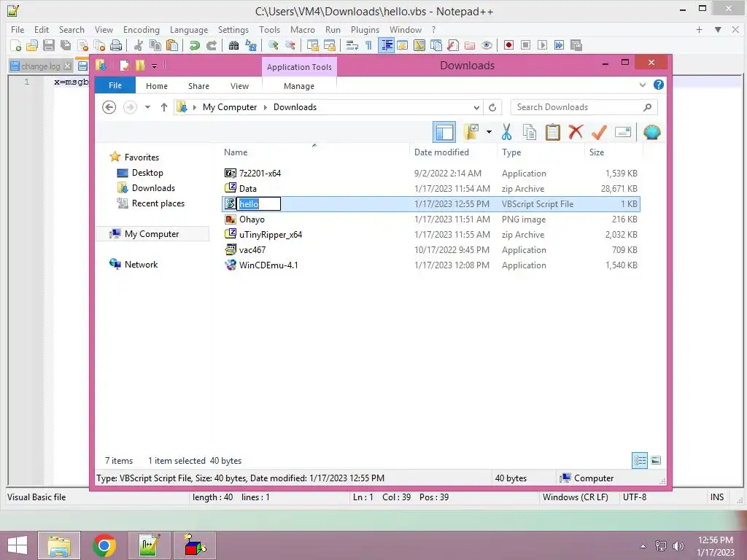
Task: Click the Back arrow in Explorer
Action: click(109, 107)
